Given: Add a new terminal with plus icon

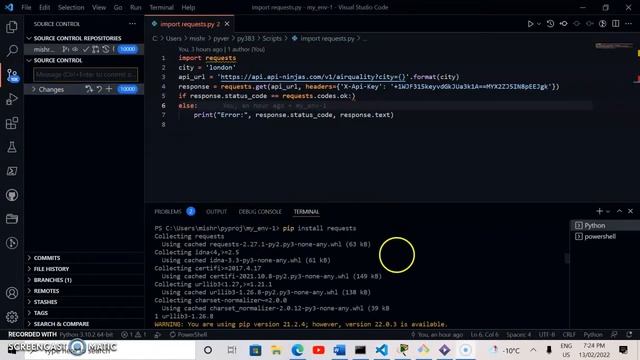Looking at the screenshot, I should [599, 211].
